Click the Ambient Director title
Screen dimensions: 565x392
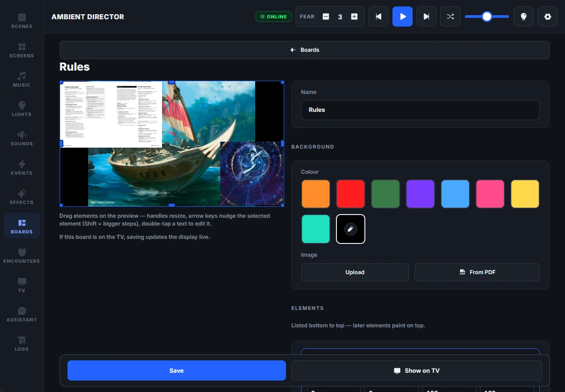(88, 17)
